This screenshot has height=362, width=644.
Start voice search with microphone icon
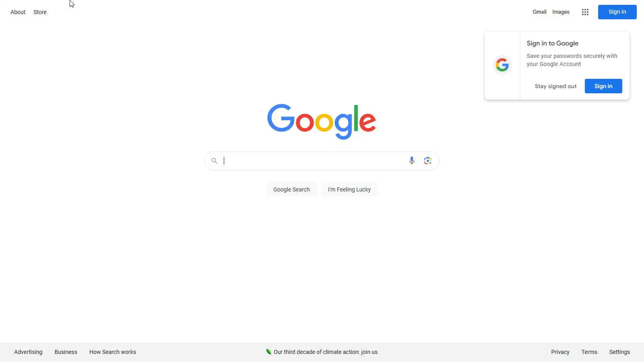(x=411, y=160)
